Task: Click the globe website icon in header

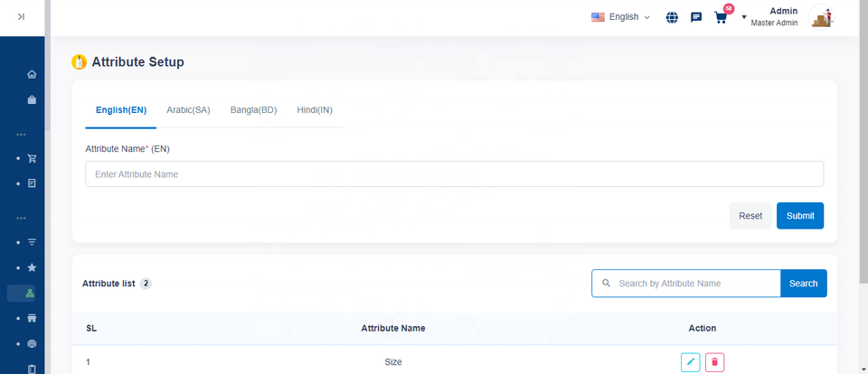Action: click(672, 17)
